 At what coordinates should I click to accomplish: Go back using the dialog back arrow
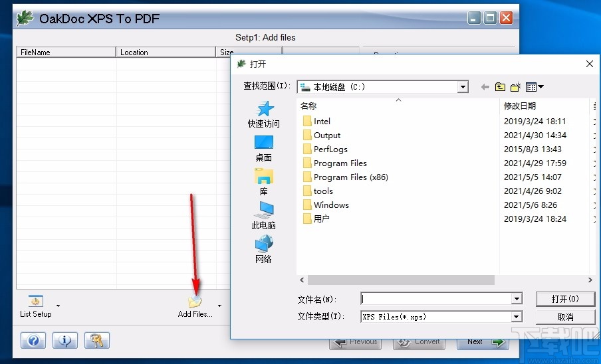click(x=485, y=87)
